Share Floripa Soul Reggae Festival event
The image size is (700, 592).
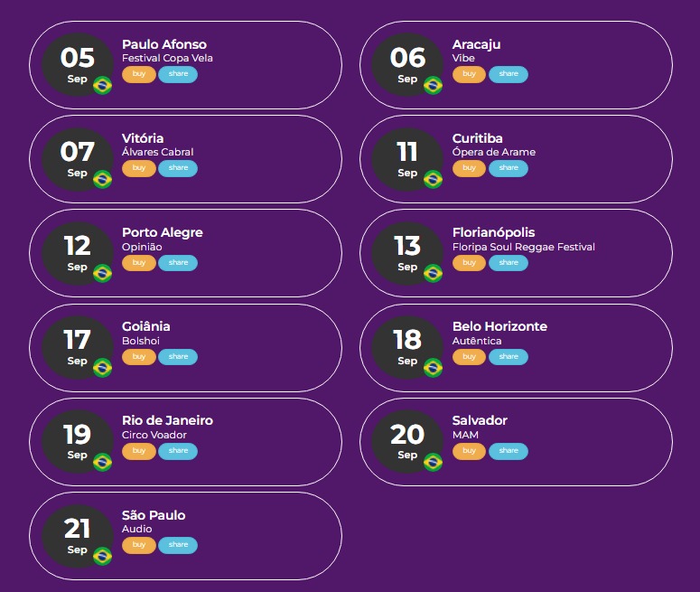click(x=509, y=263)
